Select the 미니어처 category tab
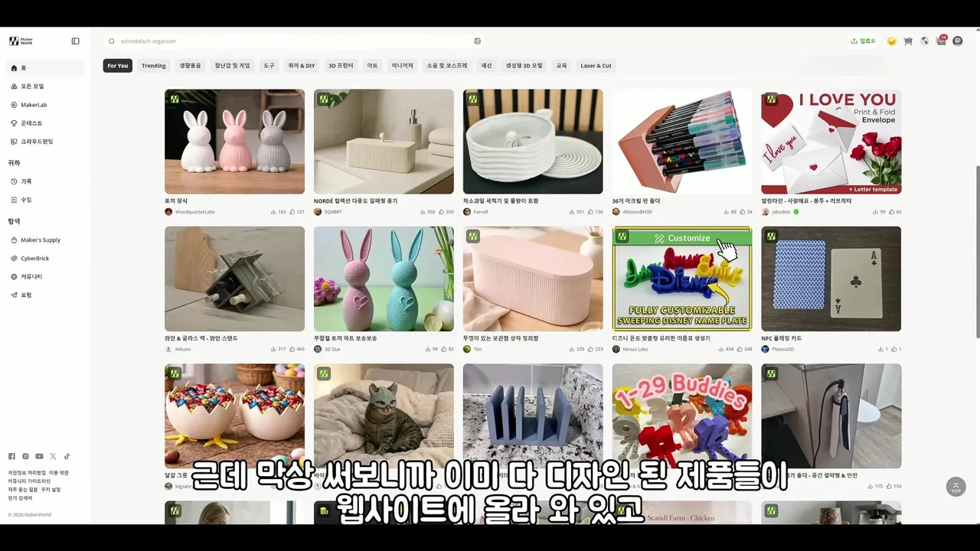The height and width of the screenshot is (551, 980). (x=402, y=66)
